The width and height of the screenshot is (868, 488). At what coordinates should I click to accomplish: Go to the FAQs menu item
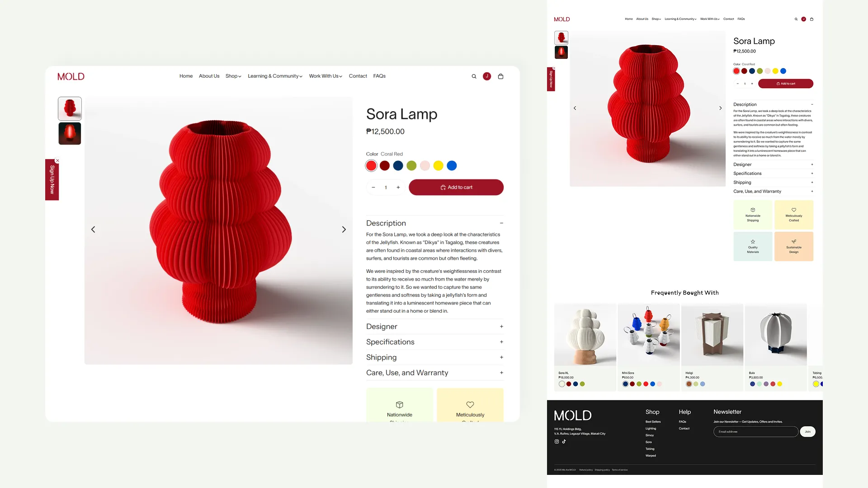[379, 76]
